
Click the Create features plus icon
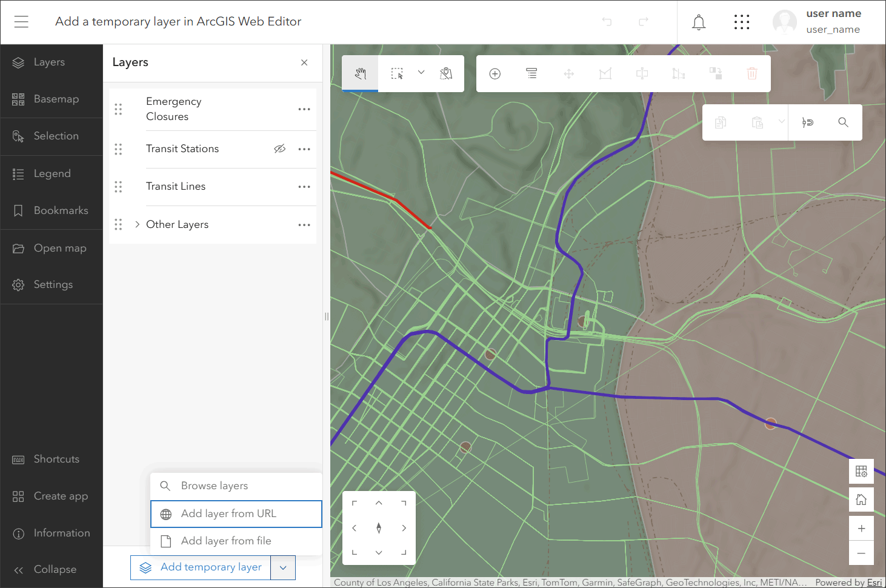495,74
